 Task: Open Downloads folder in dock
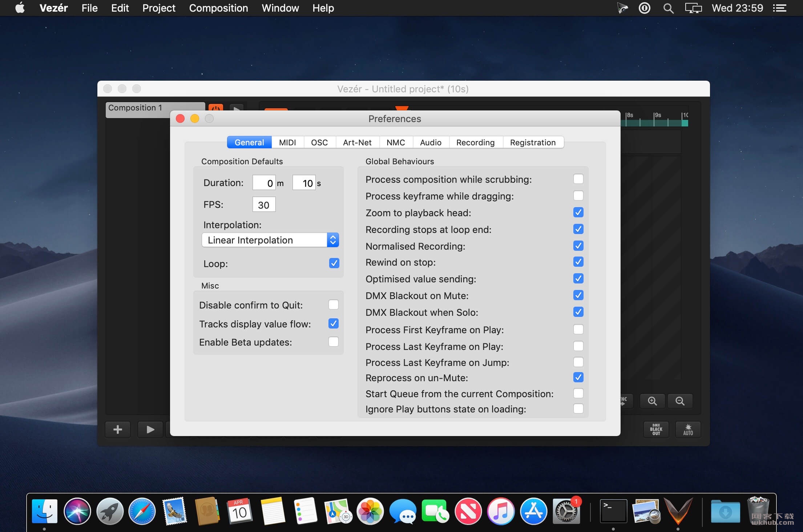click(725, 511)
